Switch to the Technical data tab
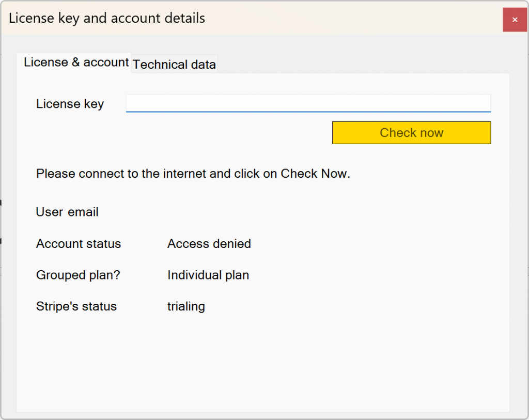 coord(174,65)
